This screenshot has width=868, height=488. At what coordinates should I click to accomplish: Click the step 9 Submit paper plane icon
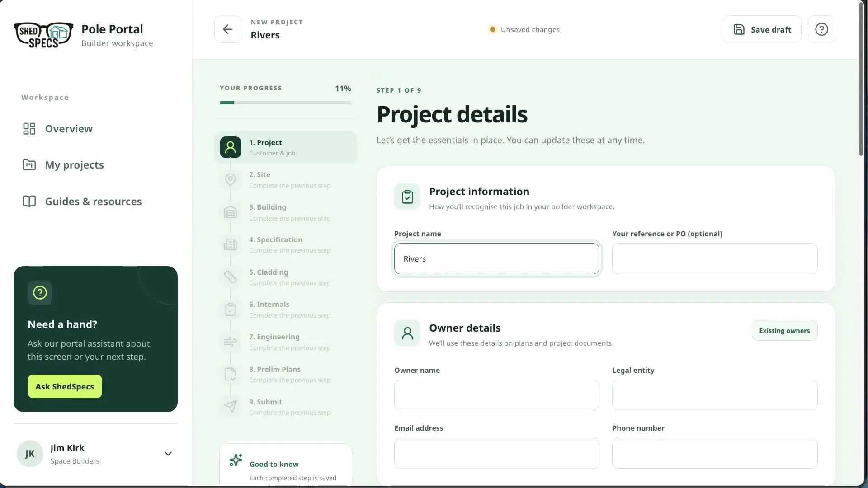pyautogui.click(x=231, y=407)
